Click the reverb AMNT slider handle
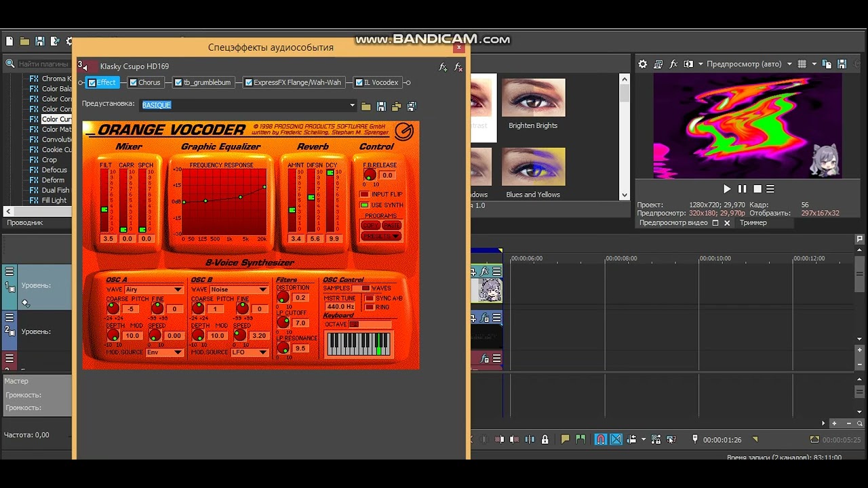Viewport: 868px width, 488px height. point(292,210)
